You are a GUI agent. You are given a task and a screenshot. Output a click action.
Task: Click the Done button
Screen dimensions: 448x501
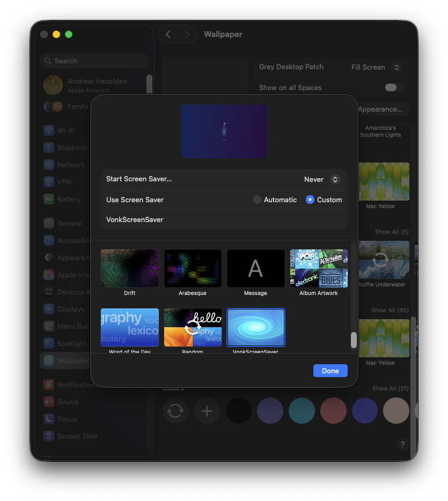[x=330, y=371]
